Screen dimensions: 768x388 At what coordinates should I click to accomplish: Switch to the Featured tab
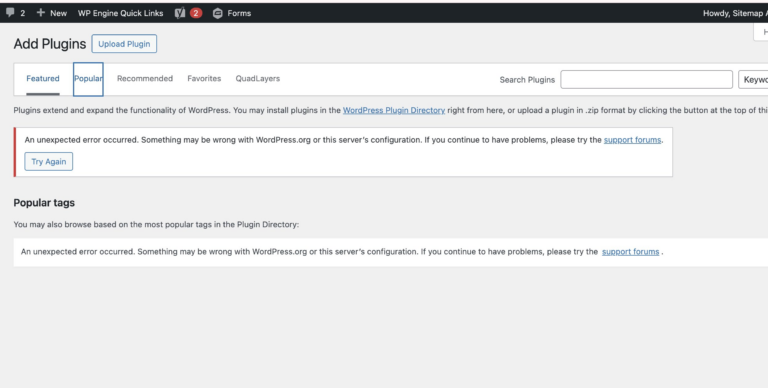click(43, 78)
